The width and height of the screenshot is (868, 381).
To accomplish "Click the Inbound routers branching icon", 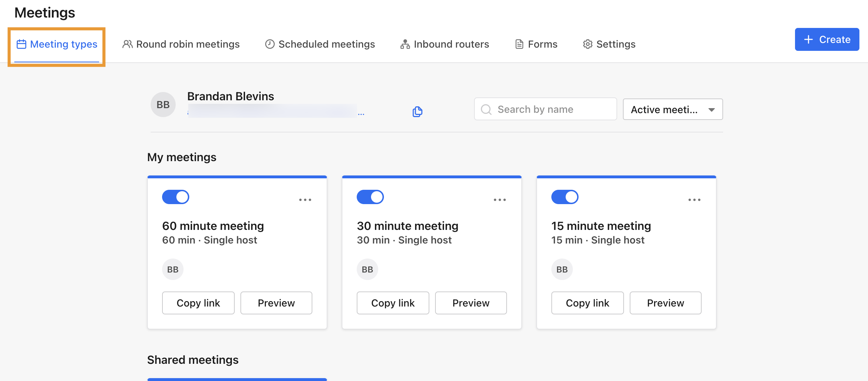I will (x=404, y=44).
